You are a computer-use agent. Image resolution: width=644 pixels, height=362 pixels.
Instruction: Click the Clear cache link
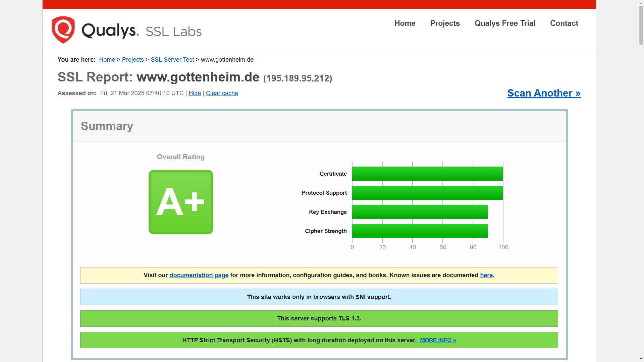[222, 93]
